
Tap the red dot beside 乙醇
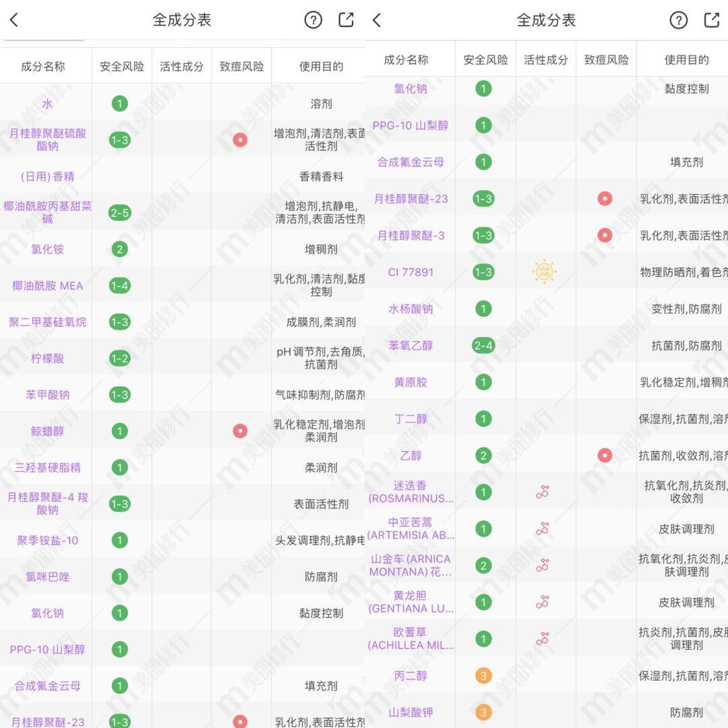(x=605, y=455)
